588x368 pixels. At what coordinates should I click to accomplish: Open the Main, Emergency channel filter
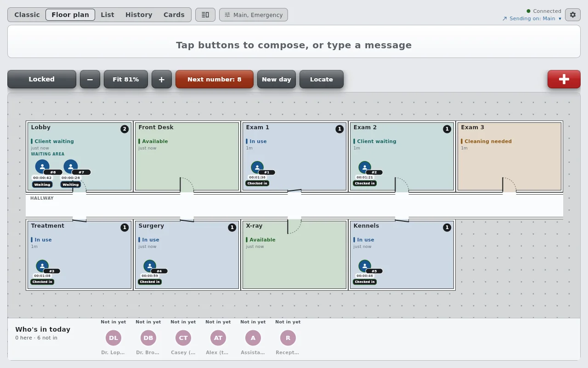(254, 15)
